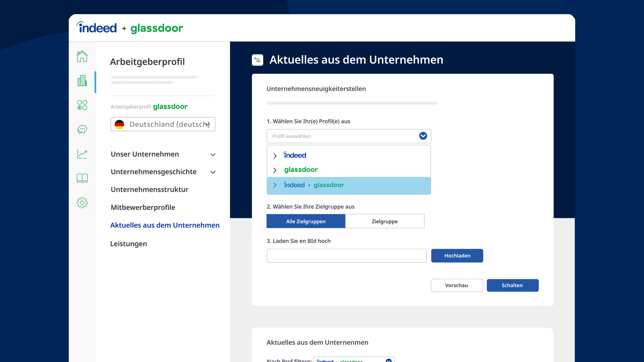Screen dimensions: 644x362
Task: Open Leistungen in the menu
Action: tap(128, 244)
